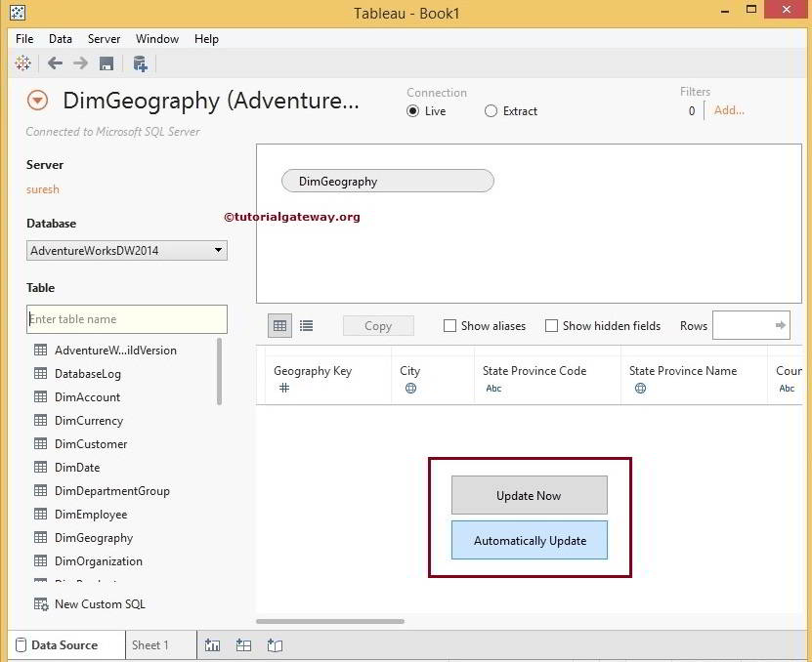The width and height of the screenshot is (812, 662).
Task: Open the AdventureWorksDW2014 database dropdown
Action: [x=127, y=251]
